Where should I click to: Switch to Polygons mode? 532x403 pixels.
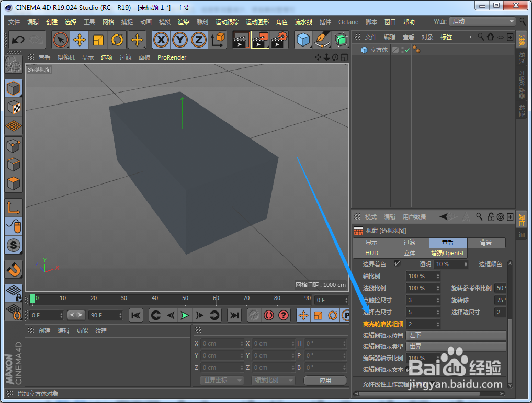point(14,183)
